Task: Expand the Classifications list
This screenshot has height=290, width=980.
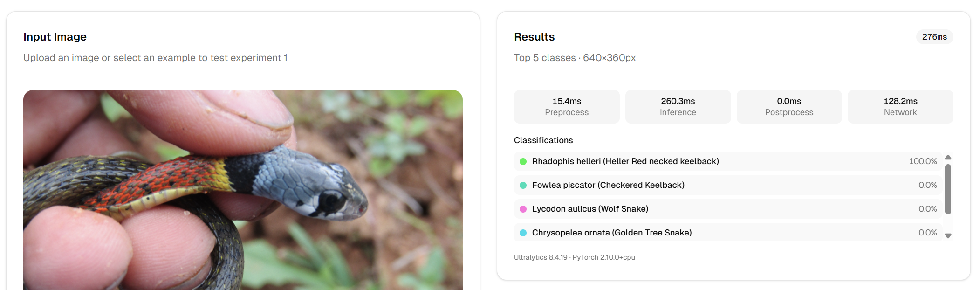Action: pos(543,140)
